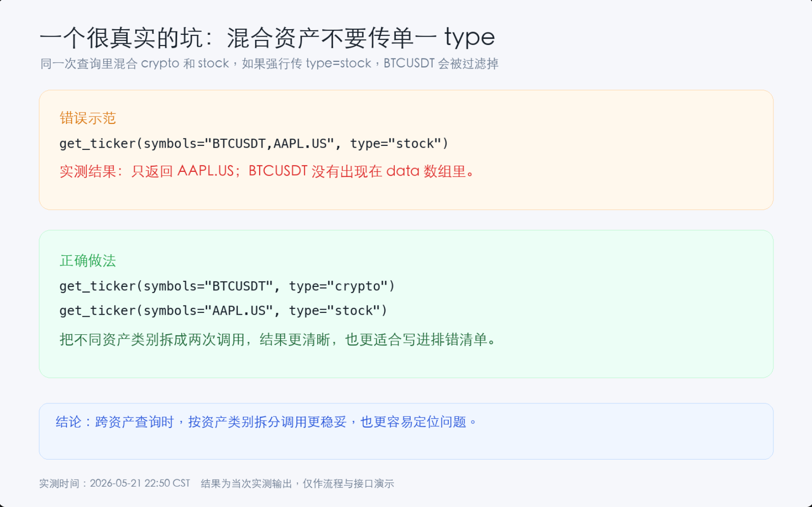The height and width of the screenshot is (507, 812).
Task: Click the footer 实测时间：2026-05-21 22:50 CST
Action: pyautogui.click(x=115, y=483)
